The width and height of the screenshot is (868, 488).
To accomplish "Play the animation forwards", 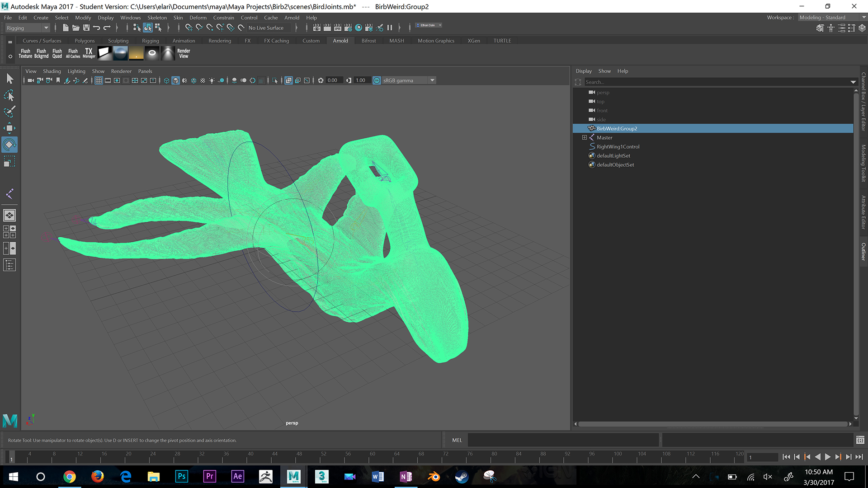I will coord(828,457).
